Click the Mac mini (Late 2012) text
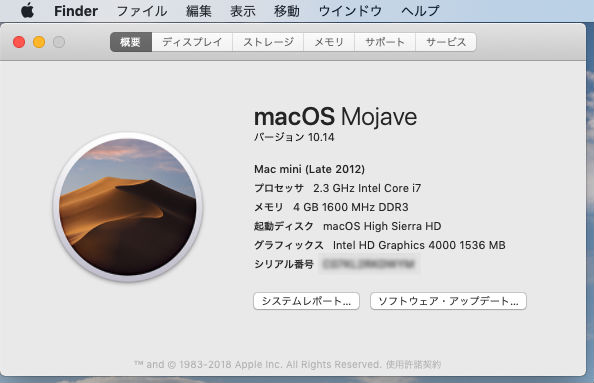Image resolution: width=594 pixels, height=383 pixels. pos(310,169)
